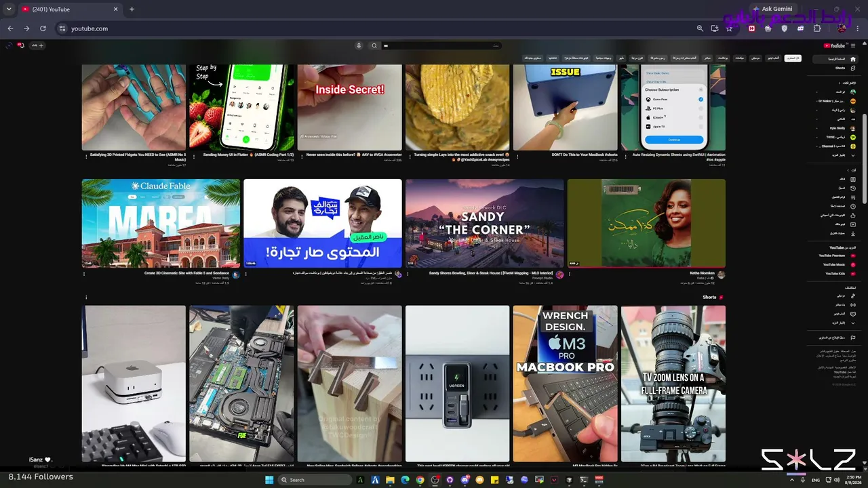Image resolution: width=868 pixels, height=488 pixels.
Task: Click the Ketha Momken video title
Action: click(702, 273)
